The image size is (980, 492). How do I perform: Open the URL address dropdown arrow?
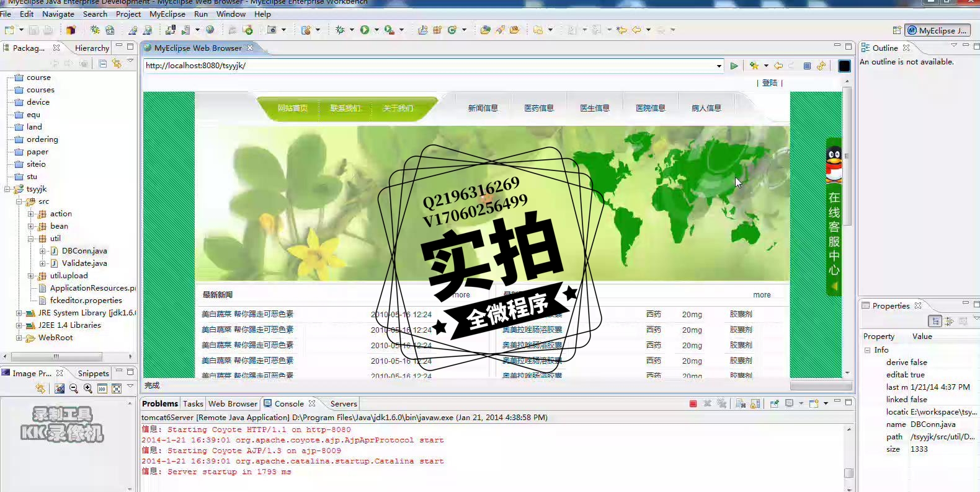coord(719,66)
